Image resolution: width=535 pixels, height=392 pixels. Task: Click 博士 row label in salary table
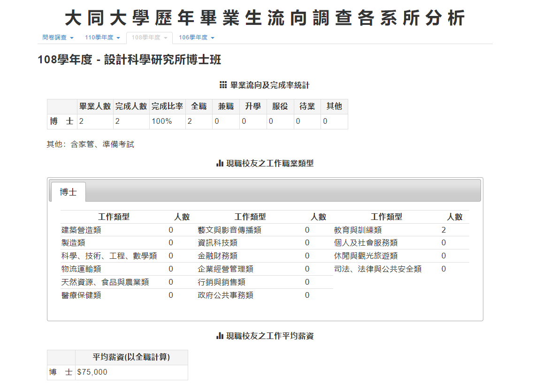(61, 372)
